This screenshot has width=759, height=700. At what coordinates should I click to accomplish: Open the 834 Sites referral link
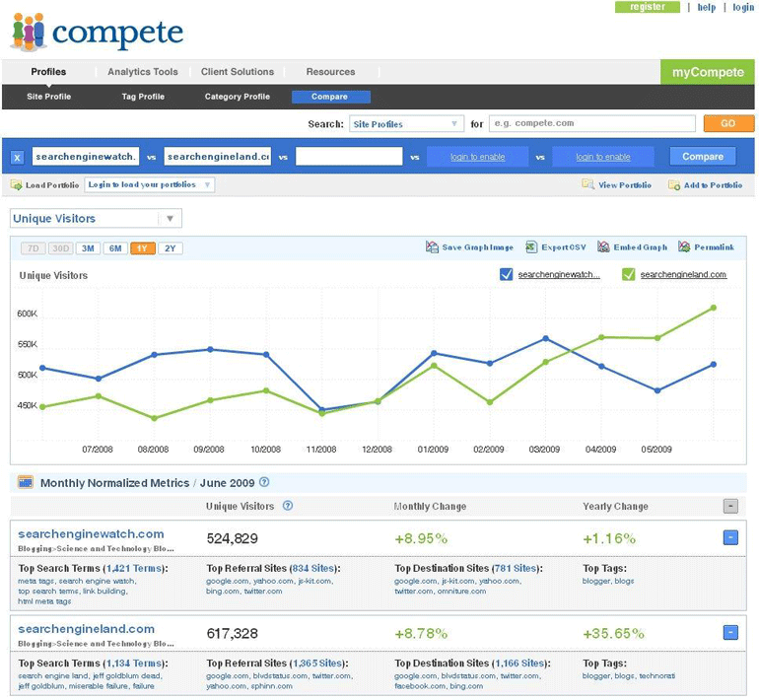click(x=312, y=568)
